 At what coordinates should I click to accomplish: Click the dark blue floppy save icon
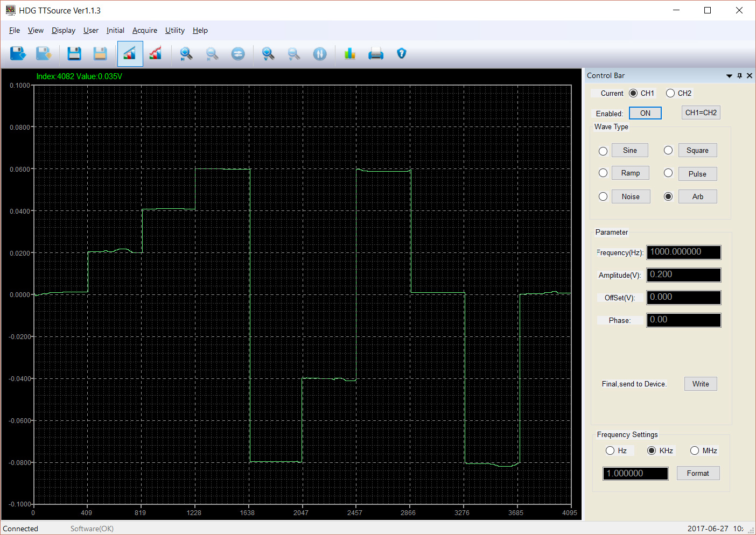point(74,53)
